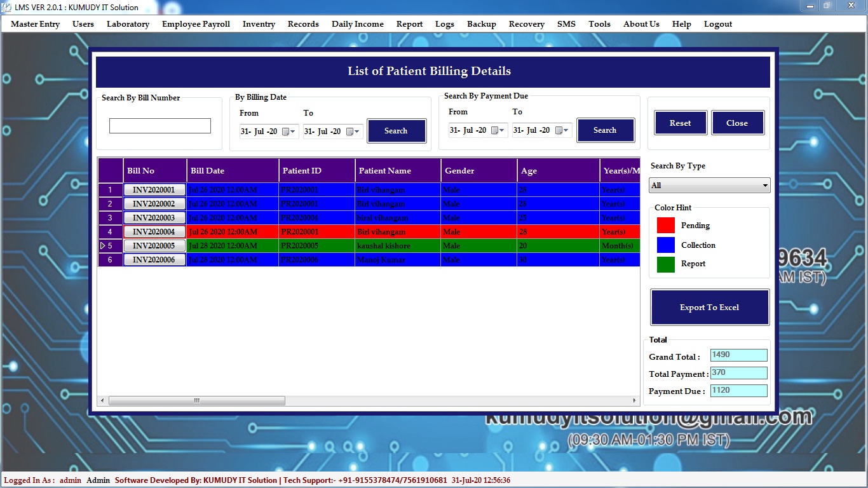Image resolution: width=868 pixels, height=488 pixels.
Task: Click the horizontal scrollbar thumb
Action: pyautogui.click(x=196, y=401)
